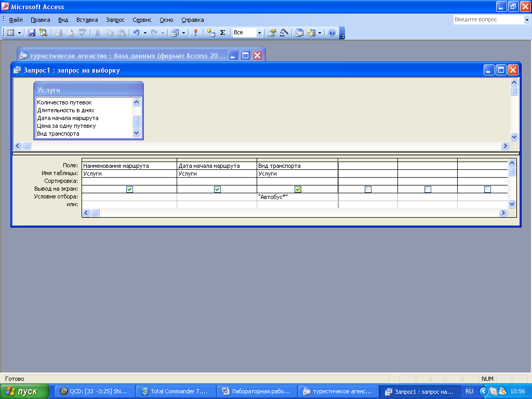Click grid horizontal scrollbar right arrow
Image resolution: width=532 pixels, height=399 pixels.
(503, 212)
